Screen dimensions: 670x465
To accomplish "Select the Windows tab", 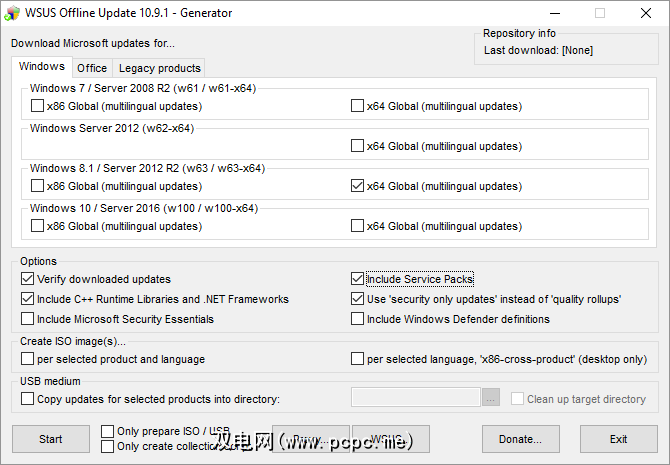I will tap(42, 67).
